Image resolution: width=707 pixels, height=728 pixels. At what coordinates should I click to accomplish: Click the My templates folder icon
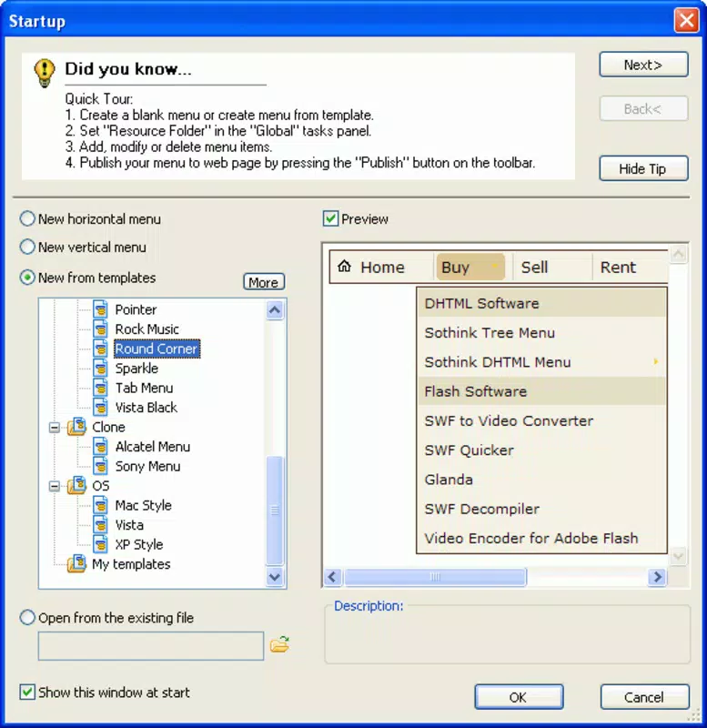pos(77,563)
